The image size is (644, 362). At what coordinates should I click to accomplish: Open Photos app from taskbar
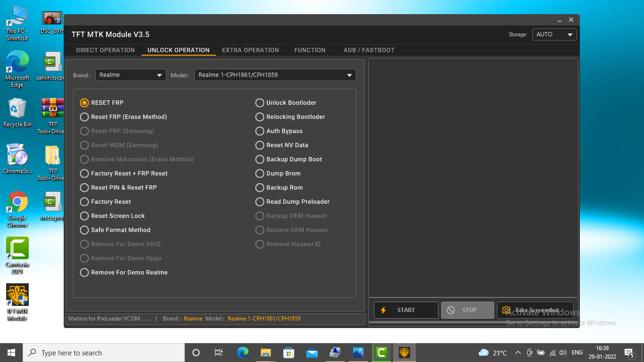point(358,353)
